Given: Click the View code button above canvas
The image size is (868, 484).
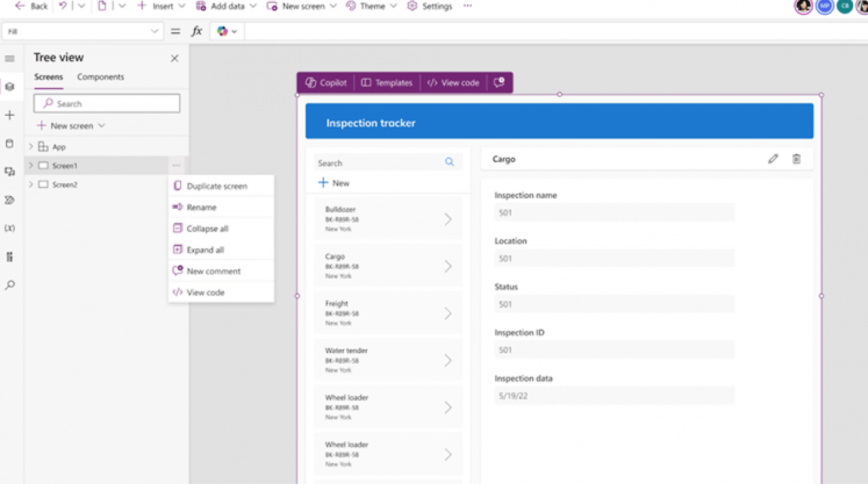Looking at the screenshot, I should point(453,83).
